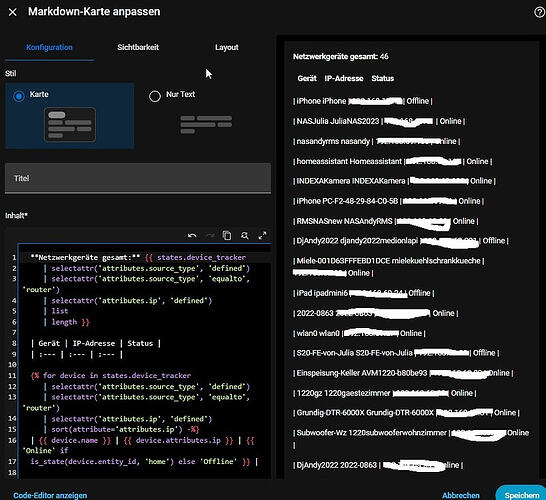
Task: Click the homeassistant Homeassistant preview row
Action: 392,162
